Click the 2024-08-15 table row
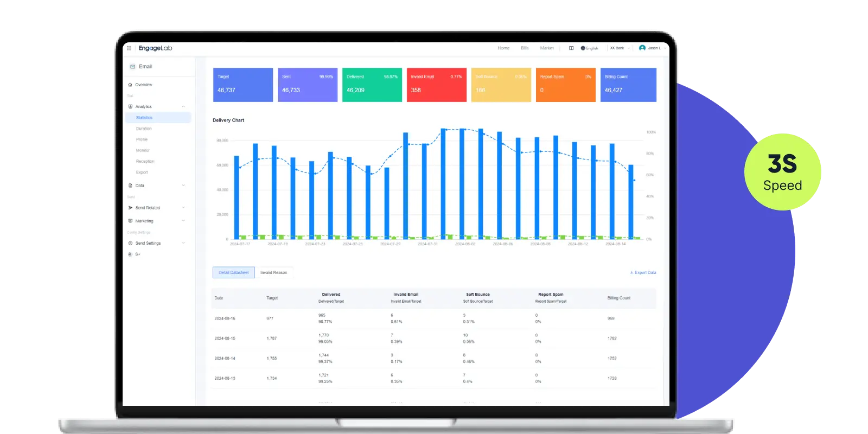This screenshot has width=868, height=434. (433, 339)
